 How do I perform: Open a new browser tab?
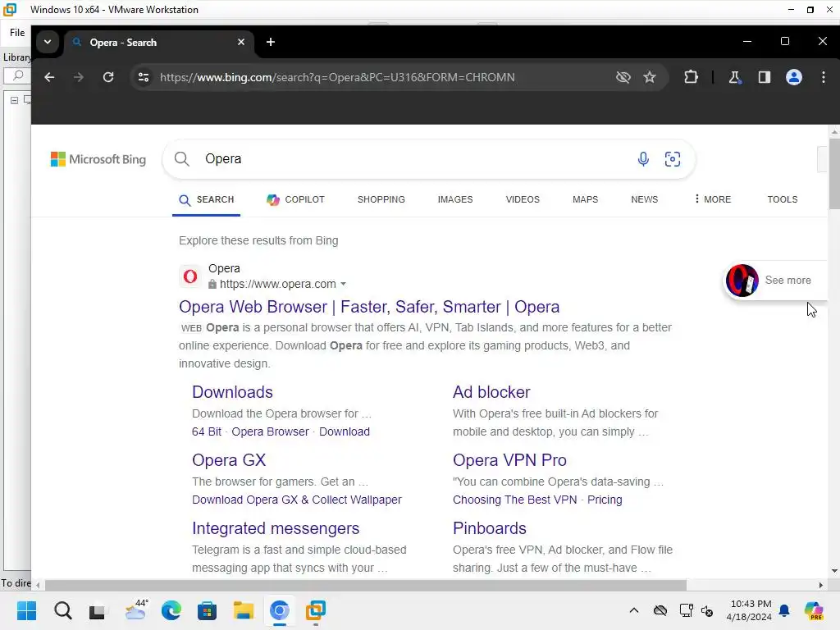pyautogui.click(x=271, y=42)
